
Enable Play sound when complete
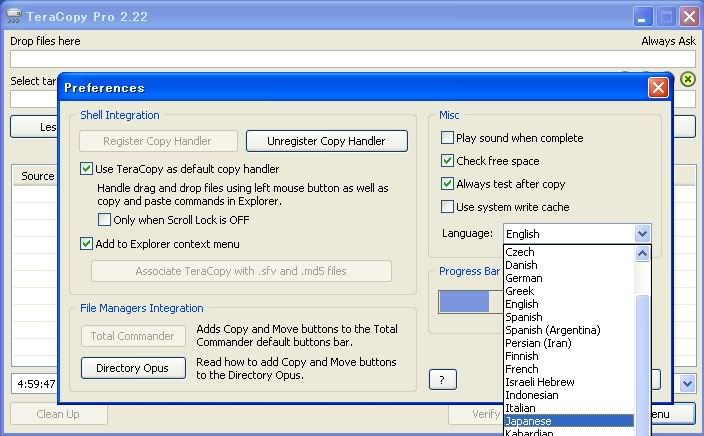coord(447,137)
